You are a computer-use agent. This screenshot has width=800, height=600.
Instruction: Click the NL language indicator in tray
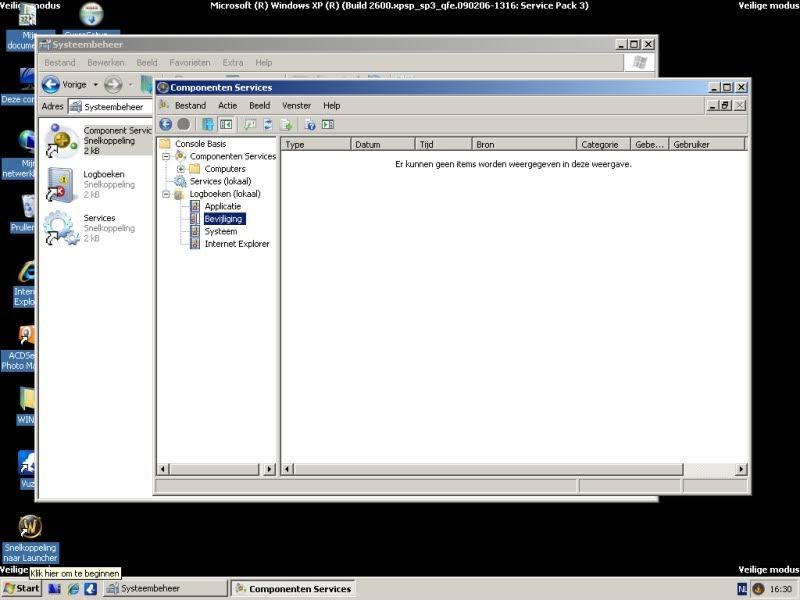[x=742, y=589]
